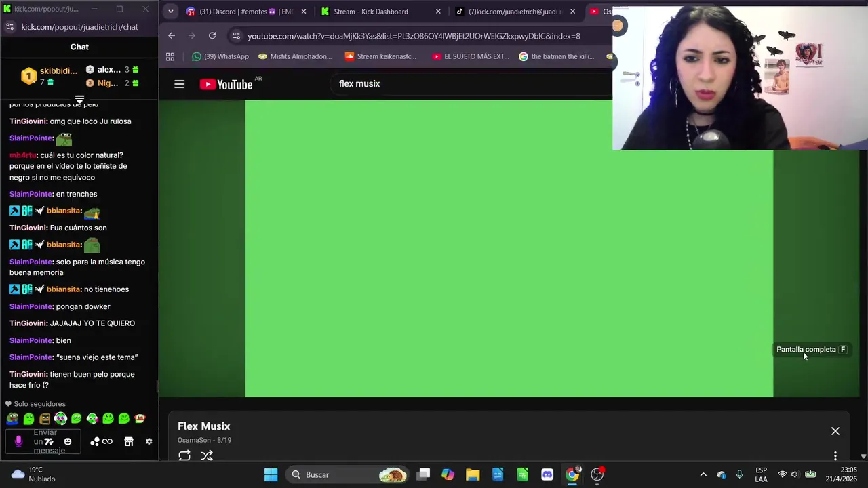Open the Chrome tab search dropdown arrow

pyautogui.click(x=171, y=12)
